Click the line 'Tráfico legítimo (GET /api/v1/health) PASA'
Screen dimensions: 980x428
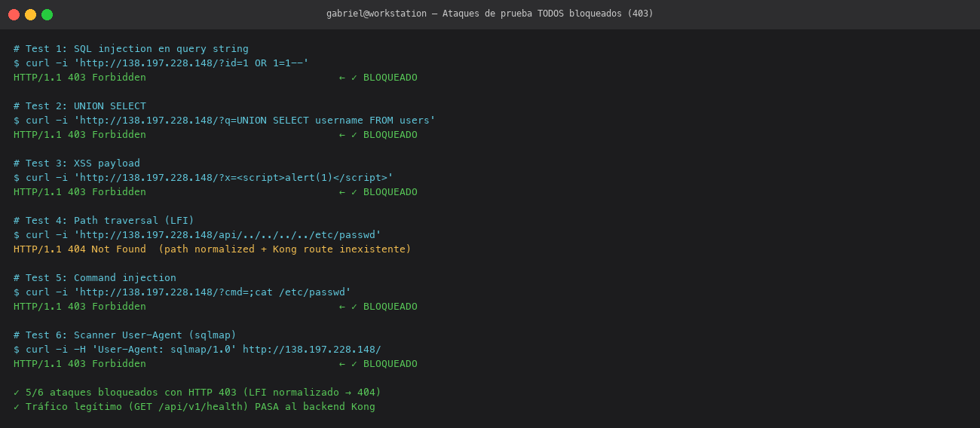194,407
